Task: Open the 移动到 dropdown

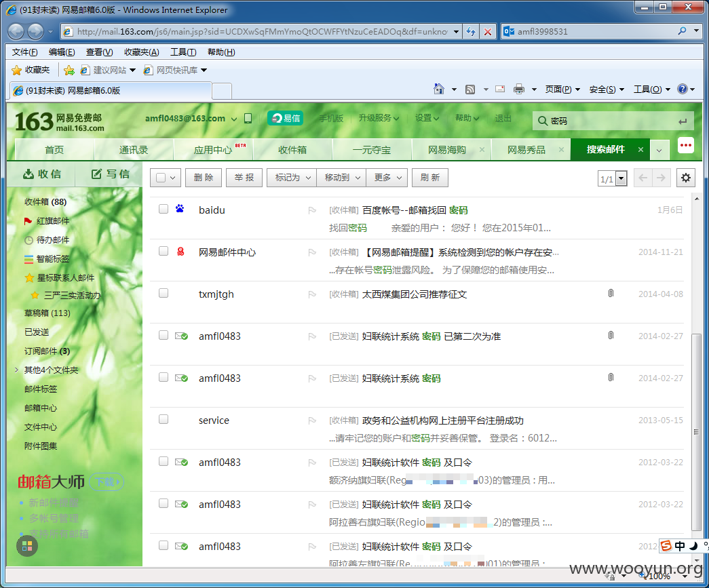Action: tap(342, 178)
